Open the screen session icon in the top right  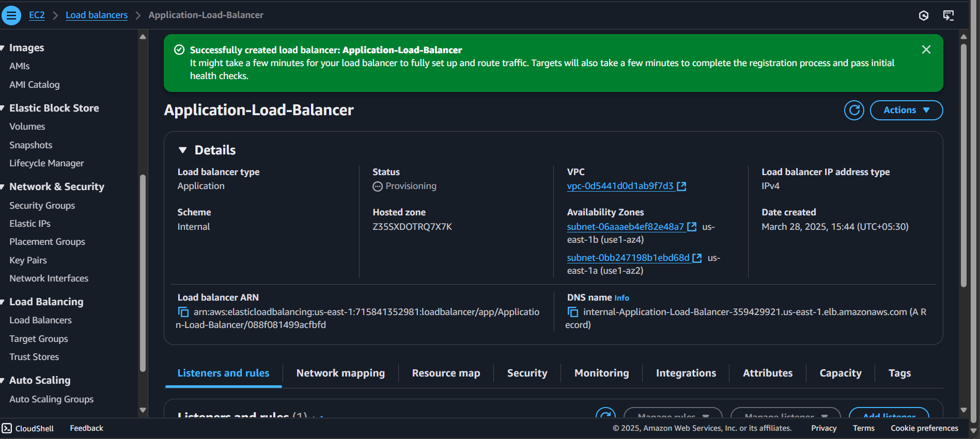[x=948, y=15]
